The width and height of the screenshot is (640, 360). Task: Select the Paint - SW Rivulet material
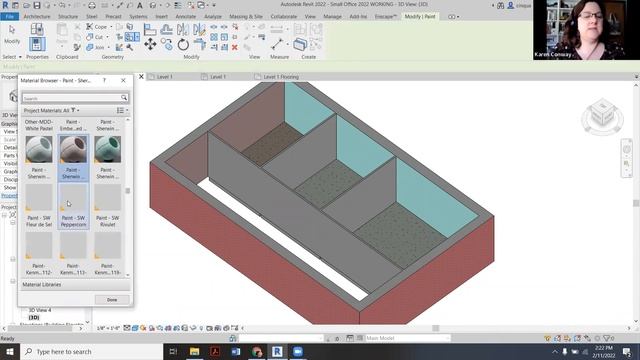pos(108,206)
